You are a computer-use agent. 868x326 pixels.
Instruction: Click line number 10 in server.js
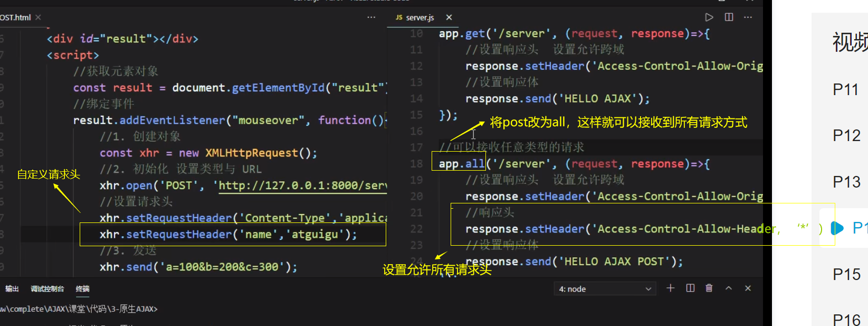(x=416, y=33)
